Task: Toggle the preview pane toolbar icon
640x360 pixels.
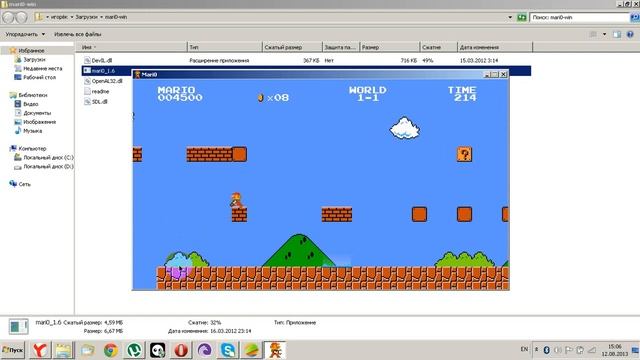Action: click(x=617, y=34)
